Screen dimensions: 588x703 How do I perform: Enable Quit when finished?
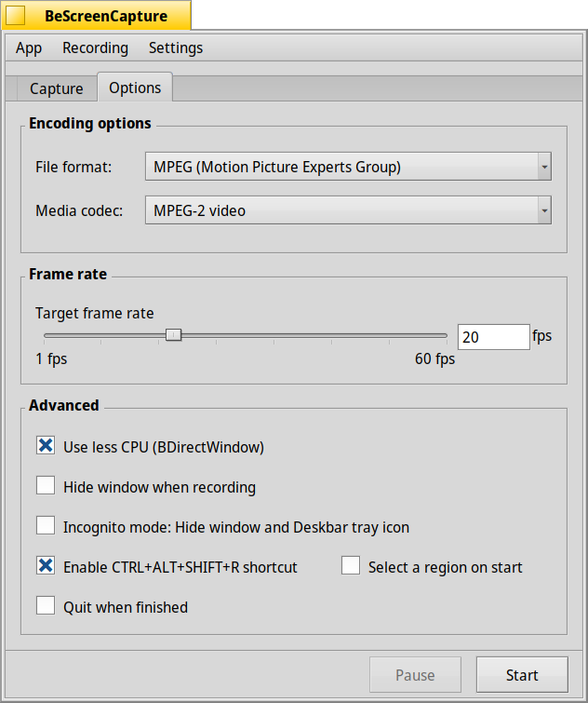46,606
